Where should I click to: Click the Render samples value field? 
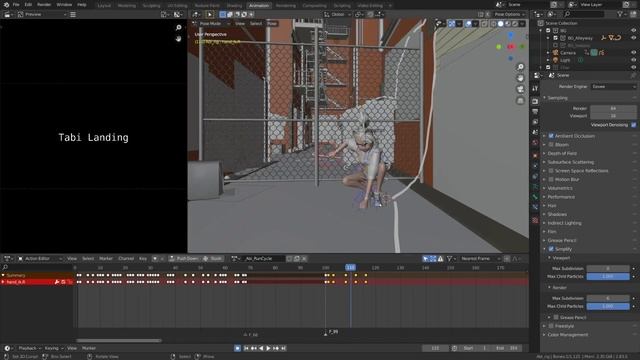(x=613, y=109)
